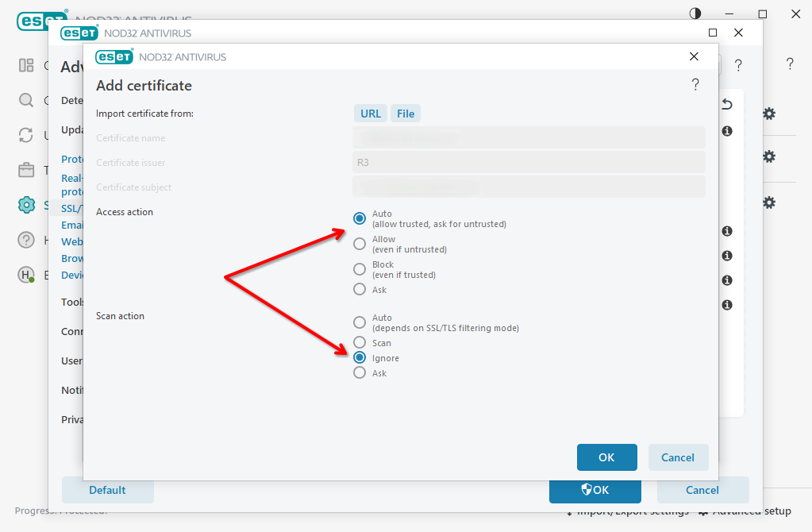
Task: Open the ESET HOME account icon
Action: tap(26, 275)
